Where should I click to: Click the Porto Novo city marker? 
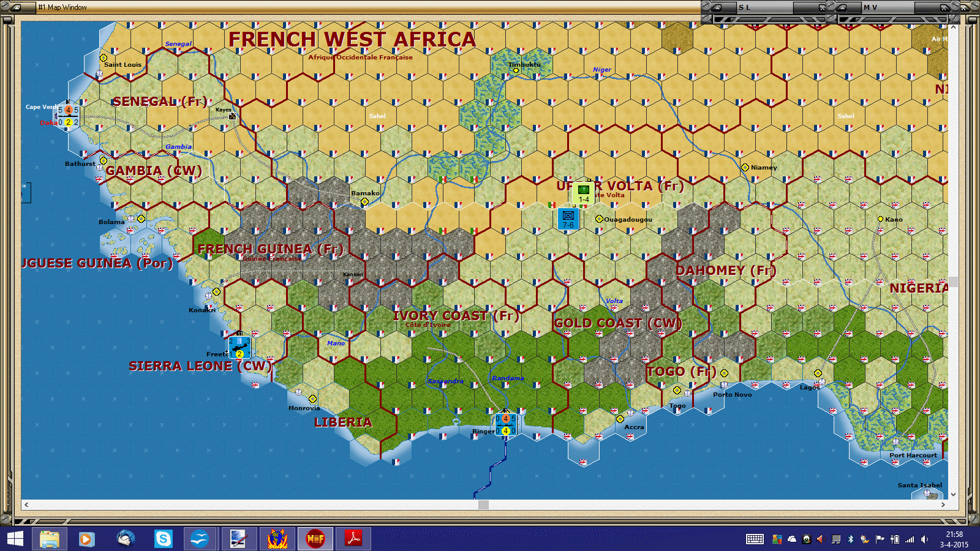click(725, 373)
